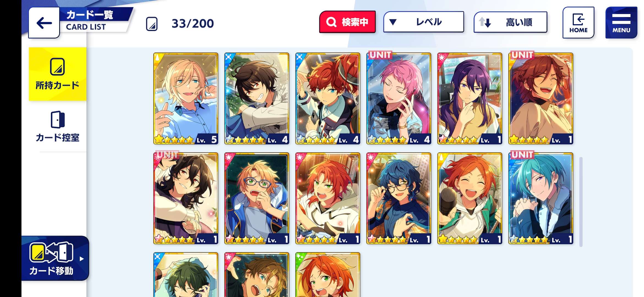Screen dimensions: 644x297
Task: Select the 所持カード card icon tab
Action: [58, 74]
